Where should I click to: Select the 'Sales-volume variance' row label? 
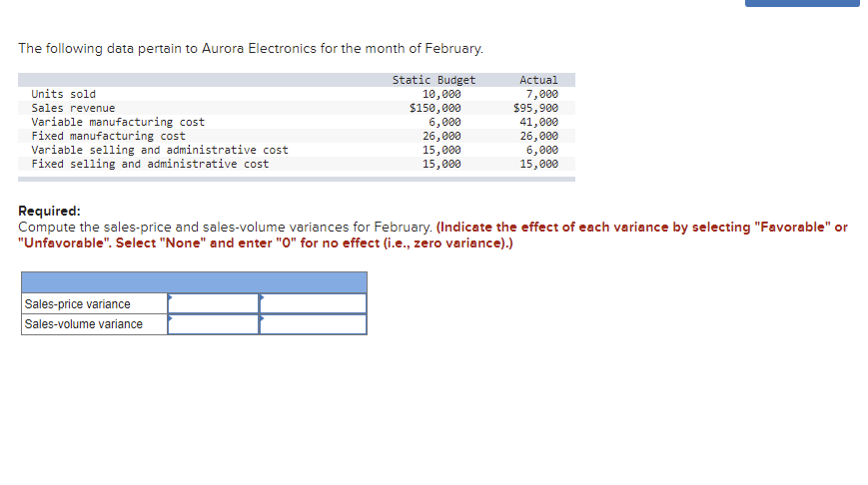pyautogui.click(x=84, y=324)
